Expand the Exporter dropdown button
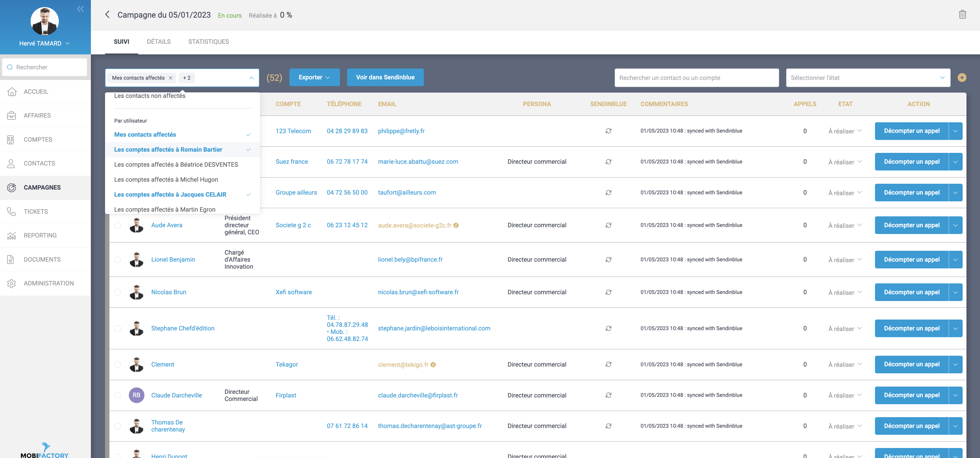This screenshot has height=458, width=980. point(314,77)
